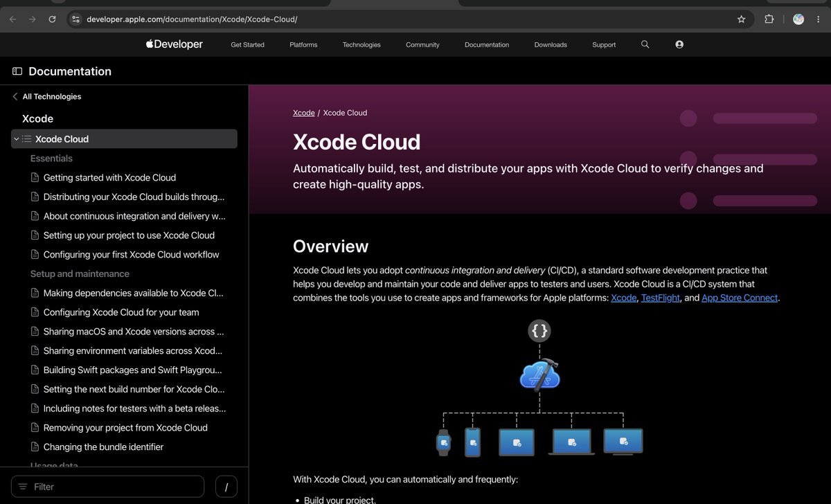Open Removing your project from Xcode Cloud

coord(125,428)
